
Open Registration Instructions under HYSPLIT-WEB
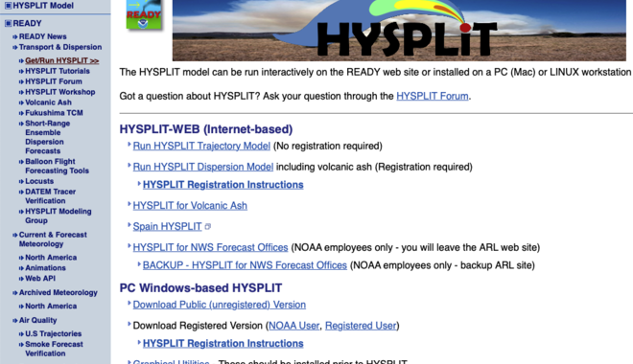(223, 185)
